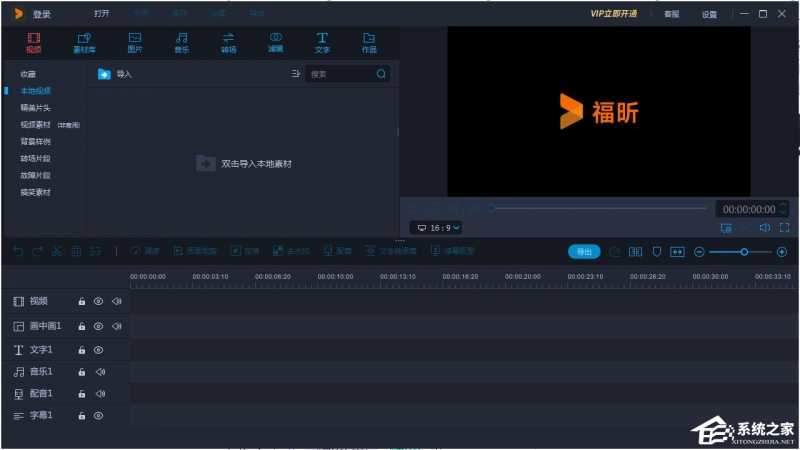Zoom out the timeline with minus icon
Screen dimensions: 800x450
point(699,252)
